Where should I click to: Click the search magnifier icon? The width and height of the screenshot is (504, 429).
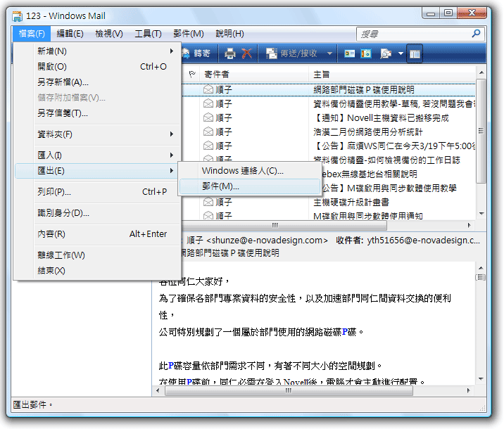[476, 33]
